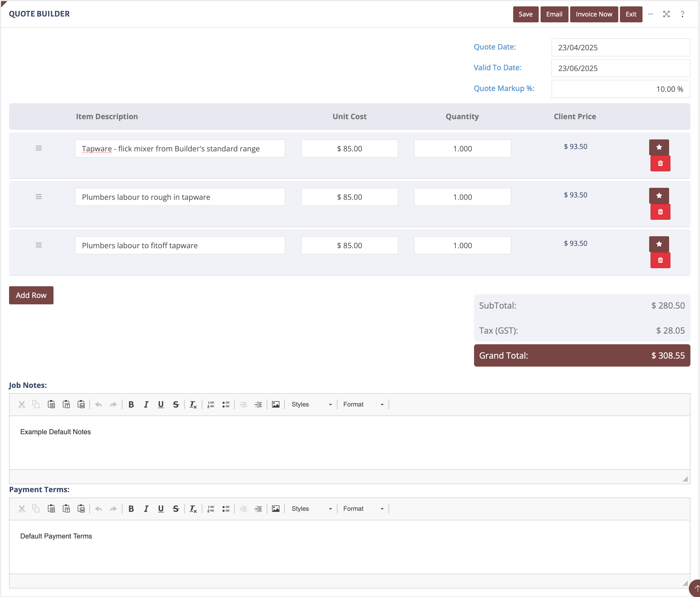Toggle Strikethrough in Payment Terms toolbar
Viewport: 700px width, 597px height.
click(x=176, y=509)
